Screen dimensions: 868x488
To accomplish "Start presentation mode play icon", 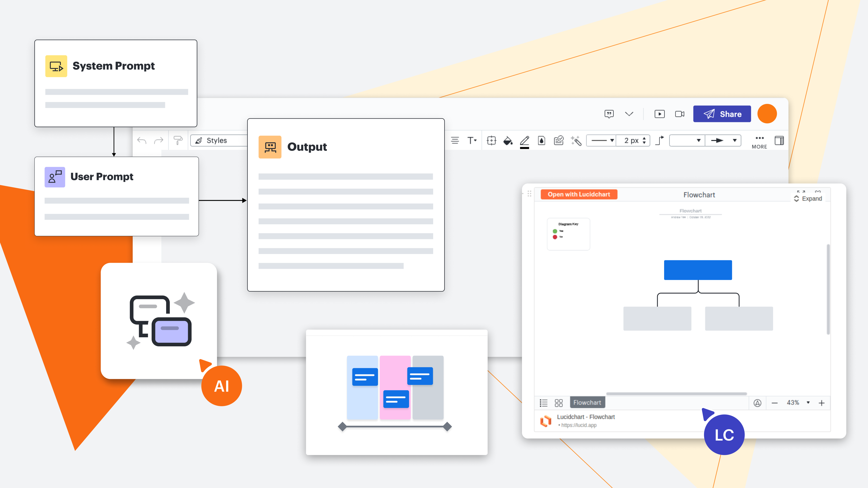I will coord(659,114).
